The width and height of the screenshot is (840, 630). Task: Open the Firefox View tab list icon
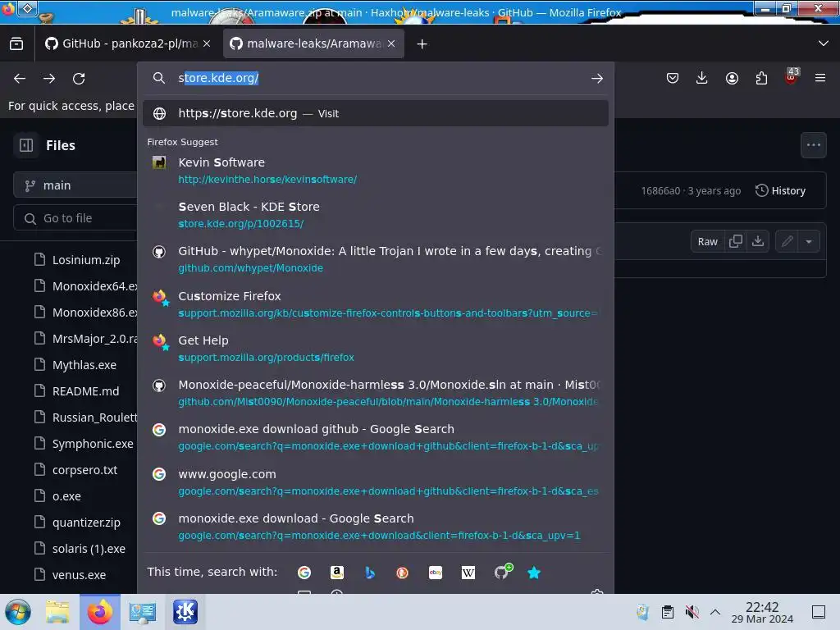pos(16,44)
